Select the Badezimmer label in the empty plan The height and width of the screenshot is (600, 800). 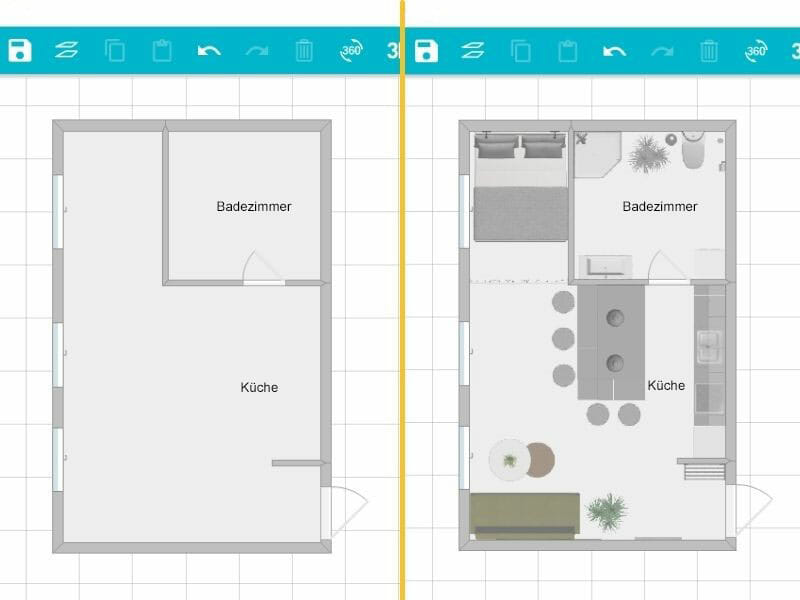point(254,207)
